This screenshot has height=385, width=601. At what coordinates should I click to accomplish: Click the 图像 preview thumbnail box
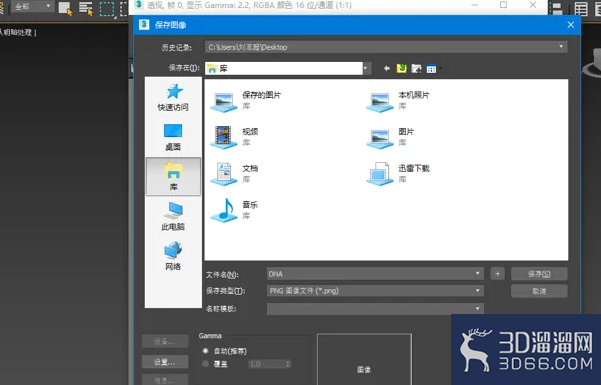364,359
